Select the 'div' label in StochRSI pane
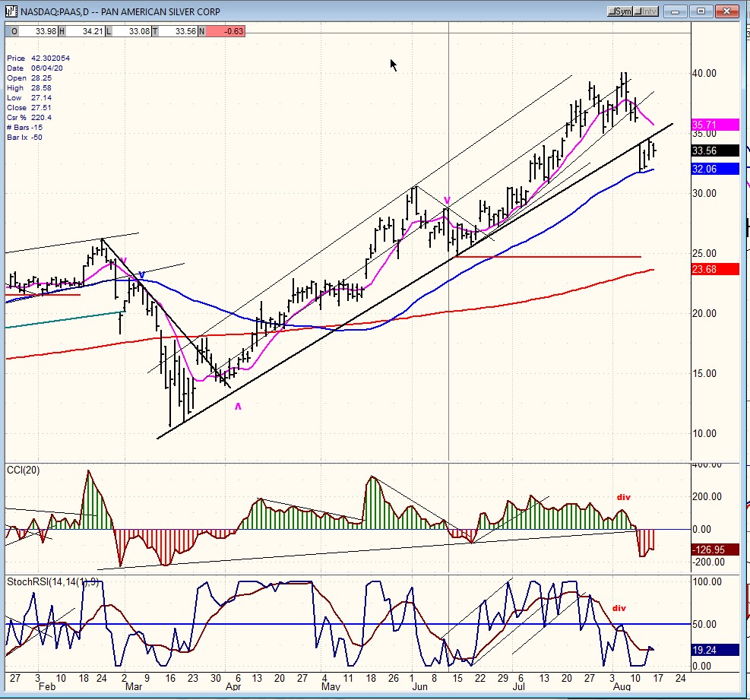The width and height of the screenshot is (750, 700). pyautogui.click(x=619, y=608)
